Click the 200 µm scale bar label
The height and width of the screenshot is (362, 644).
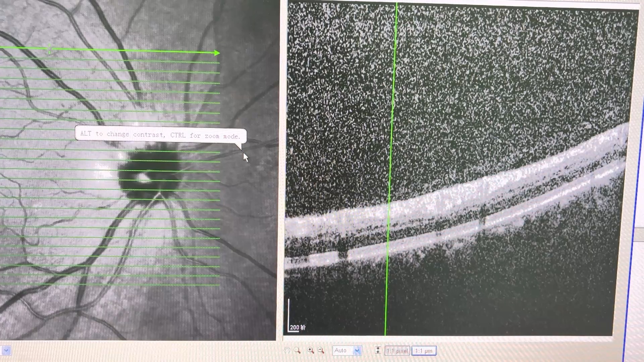(297, 327)
